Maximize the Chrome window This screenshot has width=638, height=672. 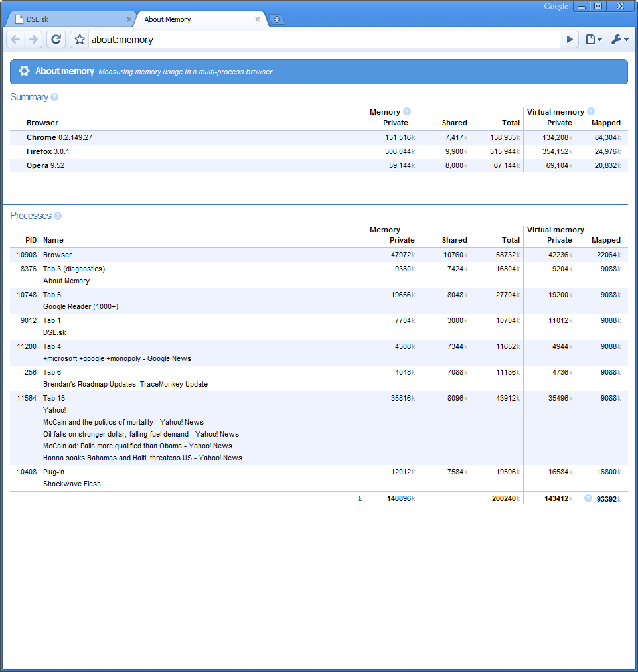tap(598, 7)
